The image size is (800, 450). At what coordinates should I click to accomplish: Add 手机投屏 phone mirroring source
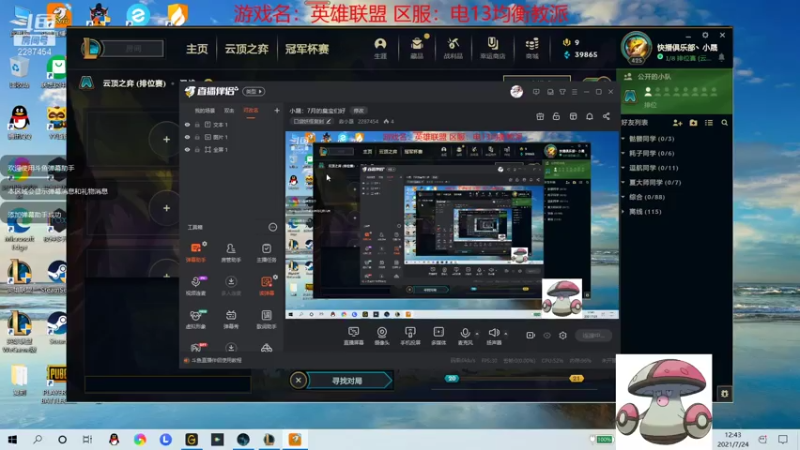coord(410,336)
